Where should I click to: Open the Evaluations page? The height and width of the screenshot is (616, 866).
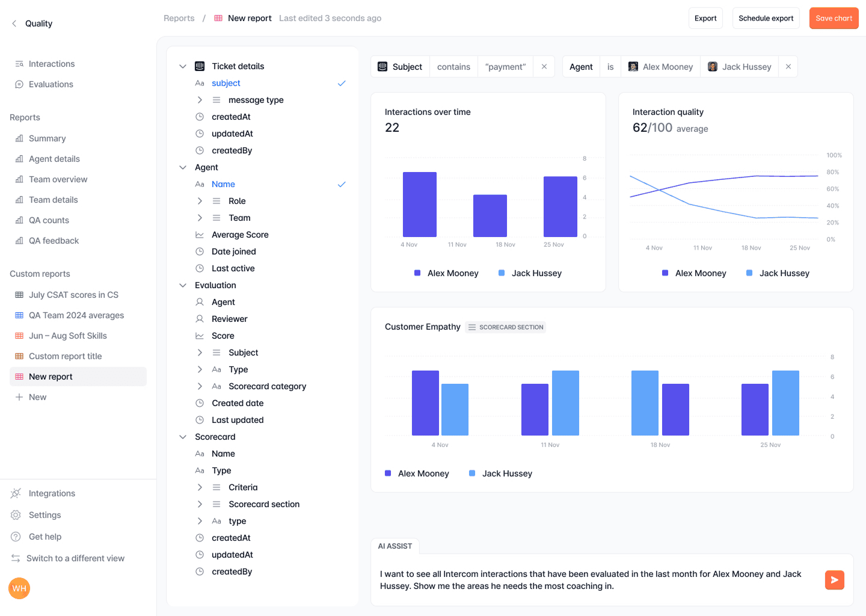pos(51,84)
